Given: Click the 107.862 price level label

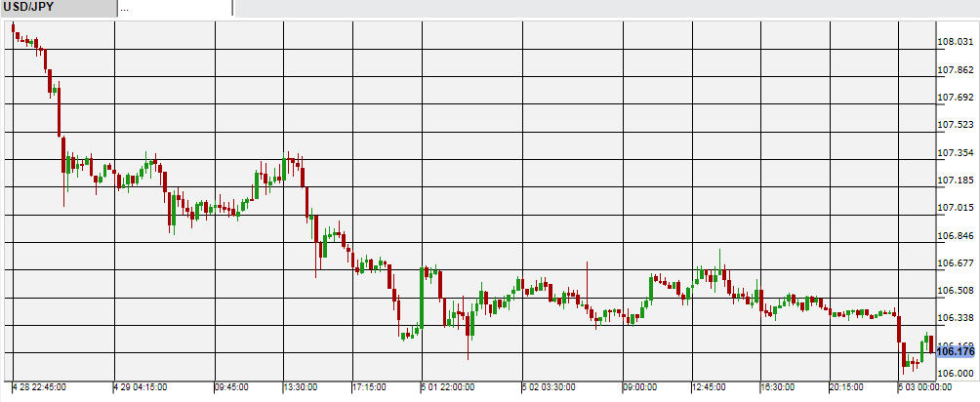Looking at the screenshot, I should pyautogui.click(x=956, y=70).
